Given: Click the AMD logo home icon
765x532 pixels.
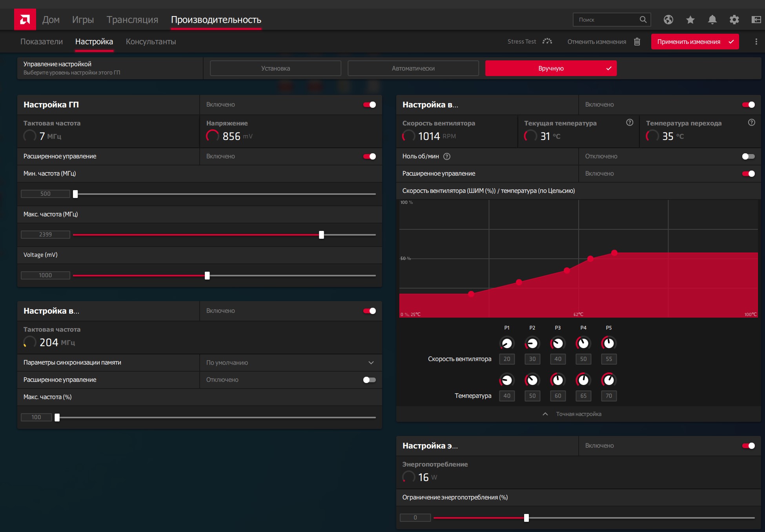Looking at the screenshot, I should 25,20.
